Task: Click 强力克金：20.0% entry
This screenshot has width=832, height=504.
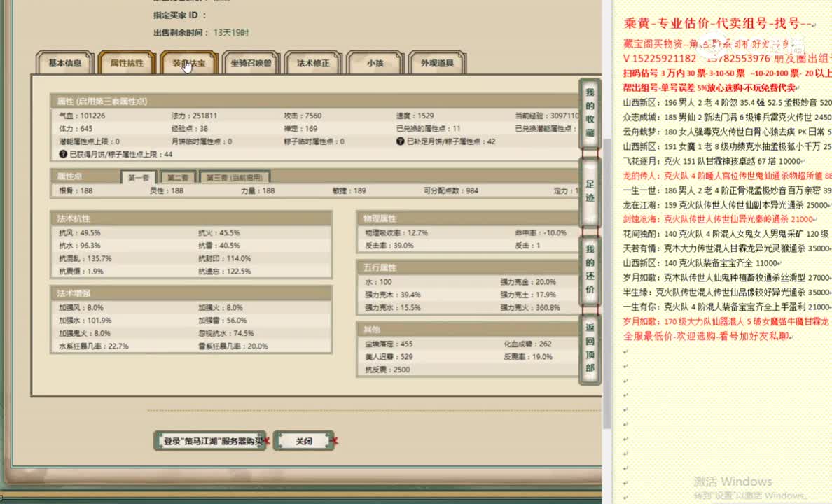Action: pos(528,281)
